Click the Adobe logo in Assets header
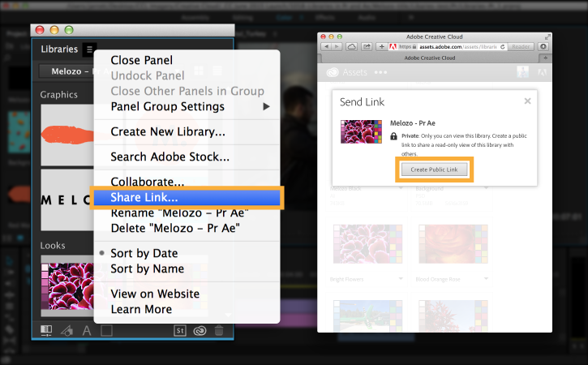 point(543,72)
